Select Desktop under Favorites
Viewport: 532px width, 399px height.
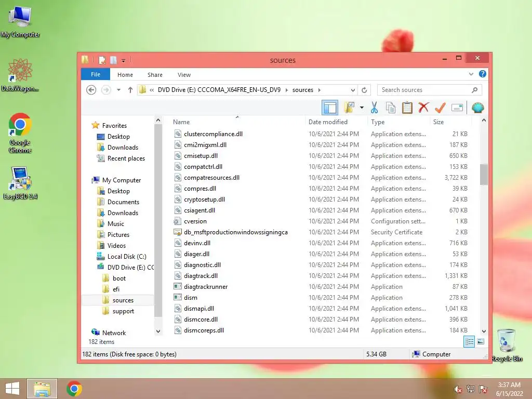(x=118, y=137)
